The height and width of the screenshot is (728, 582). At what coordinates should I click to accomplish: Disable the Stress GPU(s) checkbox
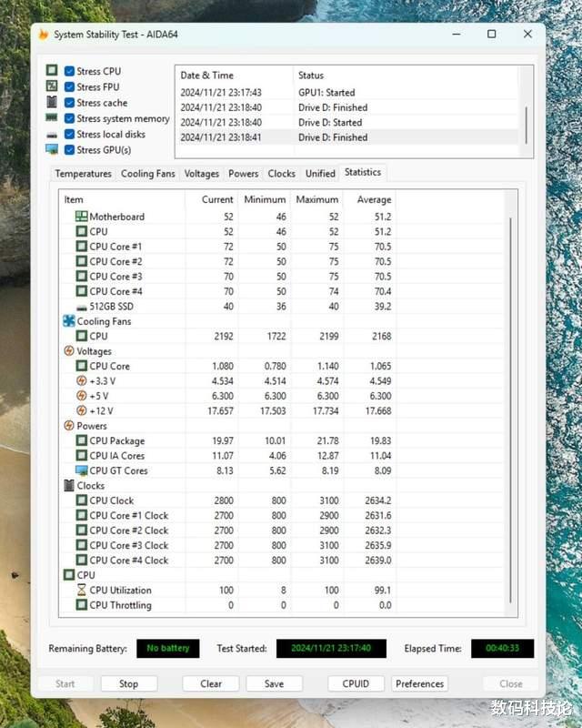pyautogui.click(x=70, y=150)
